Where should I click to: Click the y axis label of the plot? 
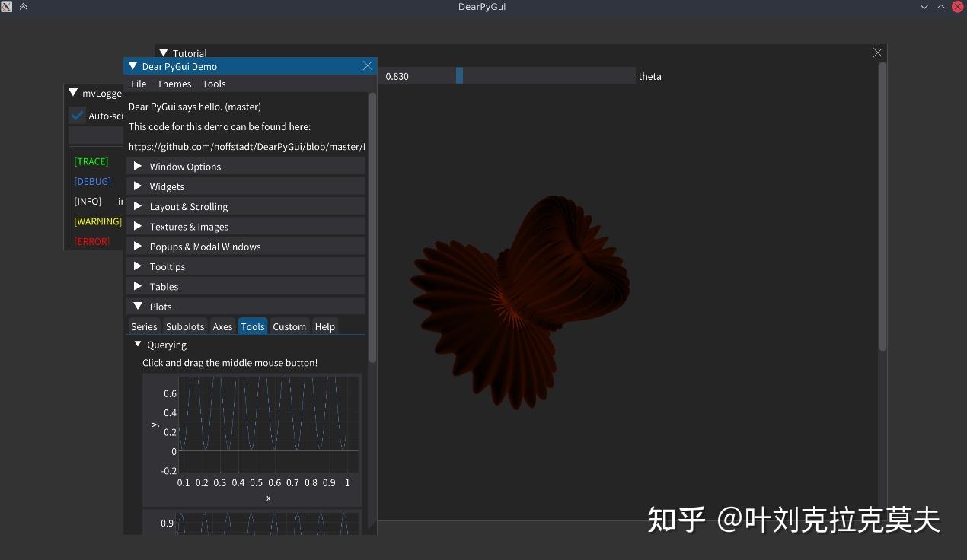tap(155, 425)
